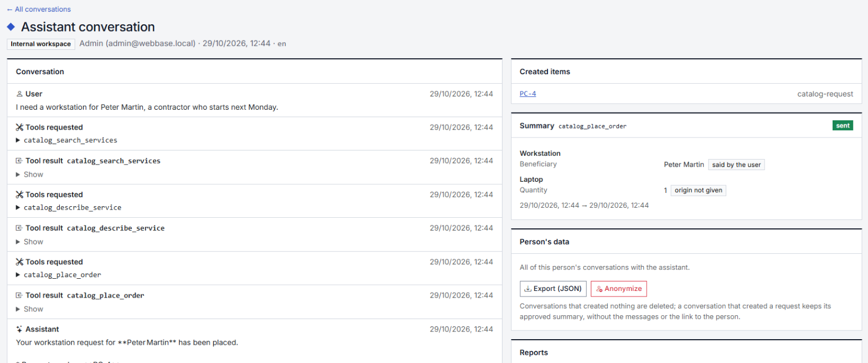This screenshot has height=363, width=868.
Task: Click the blue diamond icon beside title
Action: [11, 27]
